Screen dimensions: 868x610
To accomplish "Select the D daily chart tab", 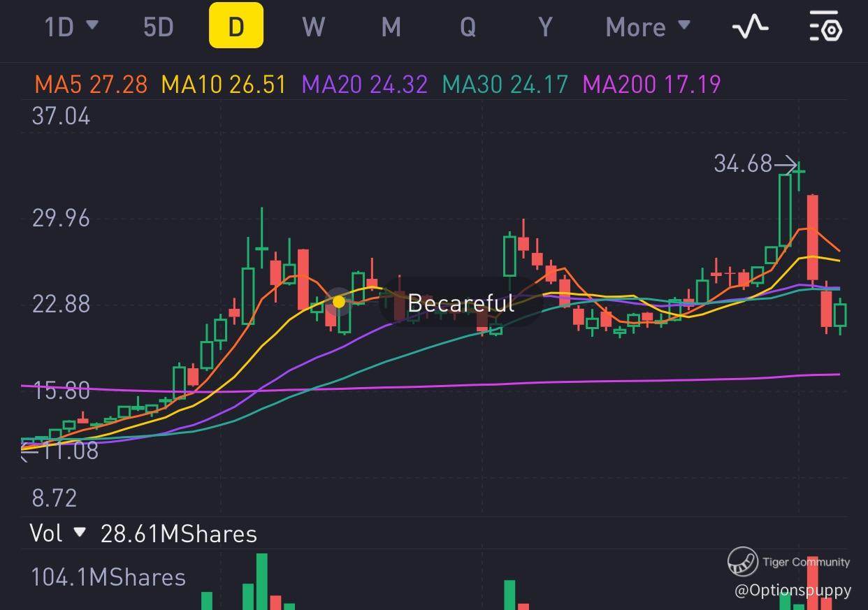I will tap(236, 25).
